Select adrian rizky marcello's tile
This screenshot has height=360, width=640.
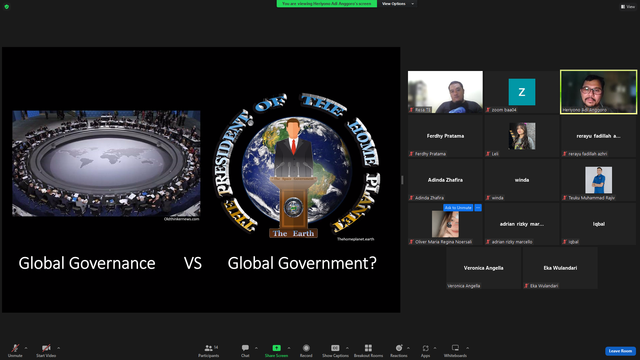522,224
